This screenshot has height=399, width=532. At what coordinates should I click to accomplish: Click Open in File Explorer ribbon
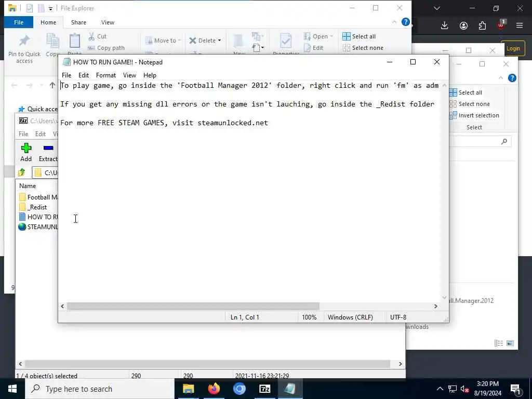click(318, 36)
